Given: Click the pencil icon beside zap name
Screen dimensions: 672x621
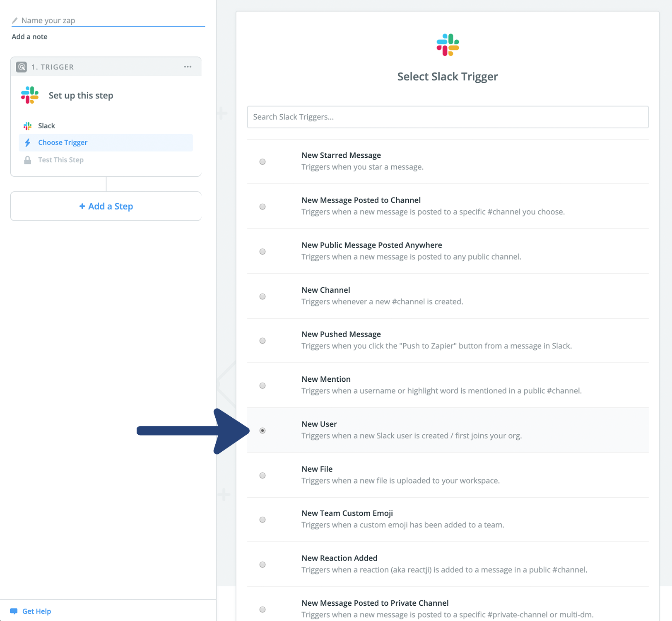Looking at the screenshot, I should click(15, 21).
